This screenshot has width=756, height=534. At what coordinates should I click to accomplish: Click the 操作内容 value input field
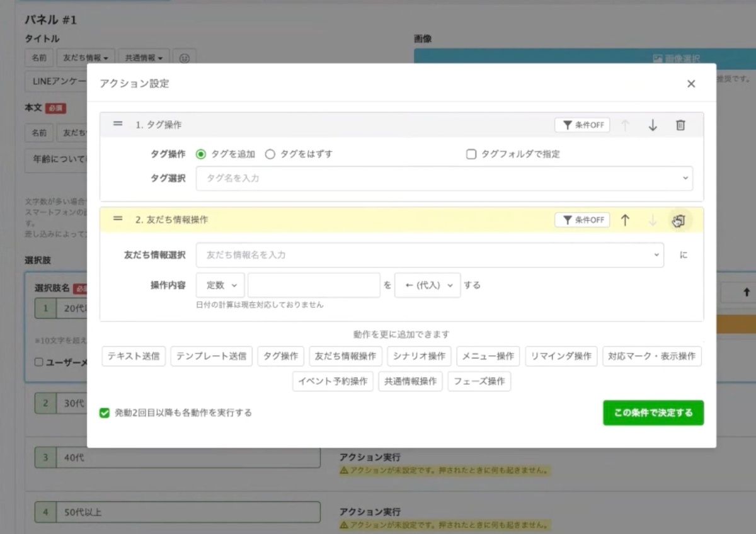tap(314, 285)
